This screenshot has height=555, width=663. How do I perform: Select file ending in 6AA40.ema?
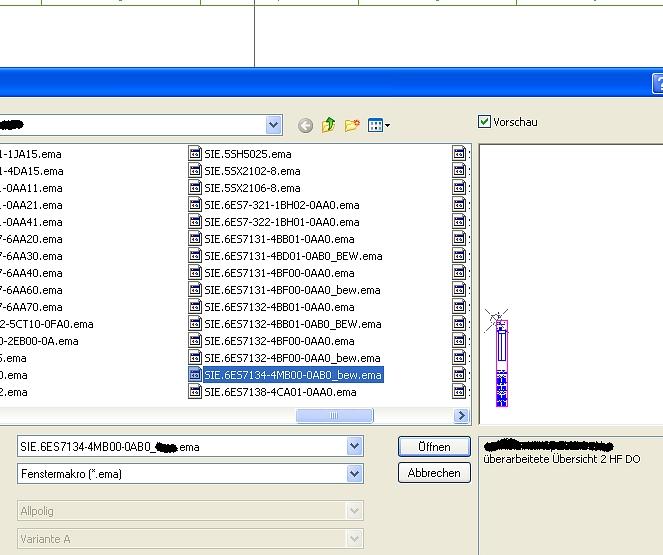31,273
